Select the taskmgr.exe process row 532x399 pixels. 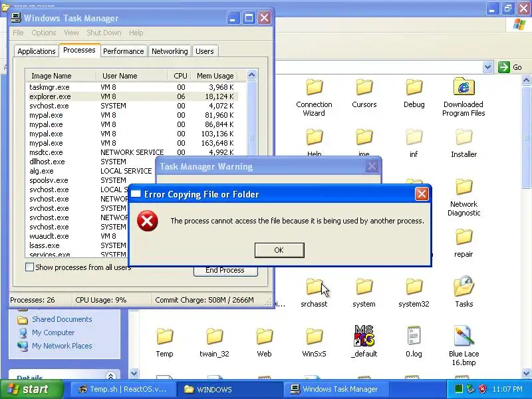tap(132, 87)
